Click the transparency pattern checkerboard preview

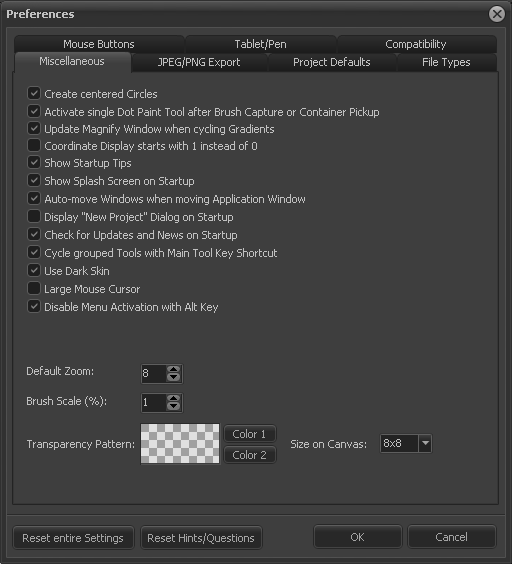[180, 444]
